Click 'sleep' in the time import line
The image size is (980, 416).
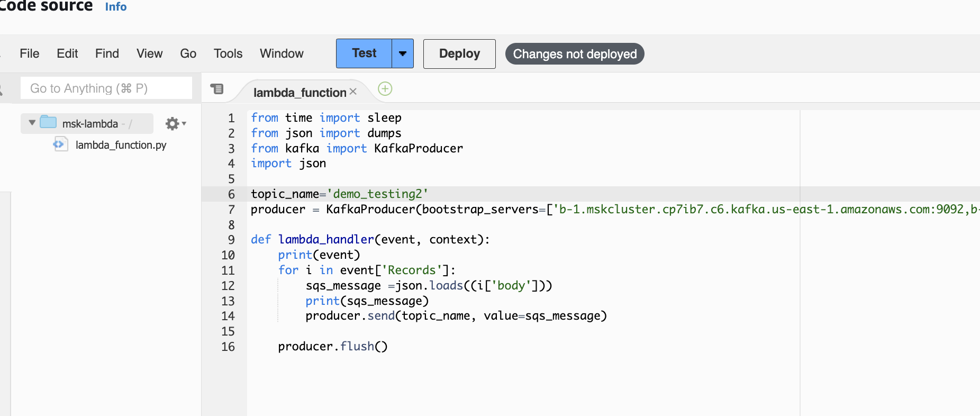pos(385,118)
